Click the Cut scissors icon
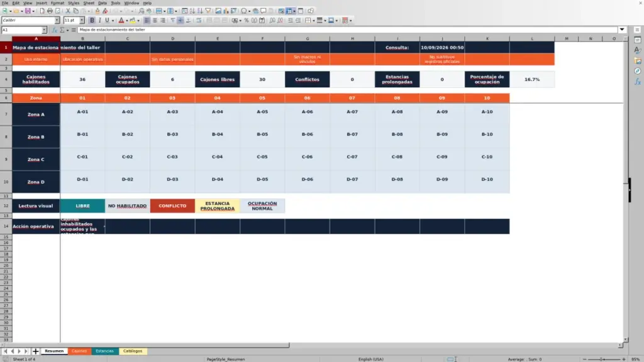The height and width of the screenshot is (362, 644). click(x=68, y=11)
